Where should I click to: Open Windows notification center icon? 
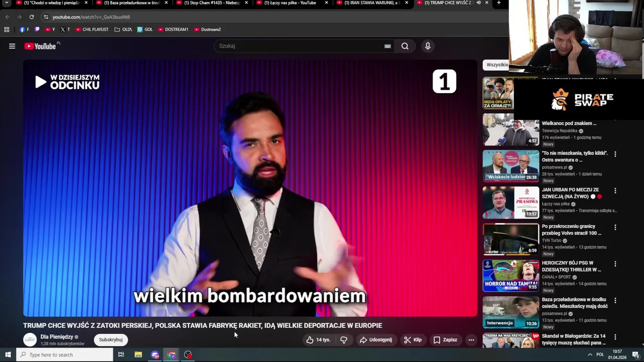(635, 355)
